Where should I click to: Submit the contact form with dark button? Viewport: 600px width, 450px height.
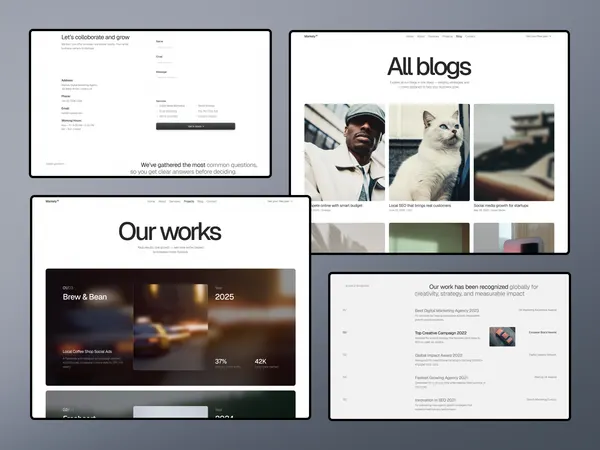[x=196, y=126]
